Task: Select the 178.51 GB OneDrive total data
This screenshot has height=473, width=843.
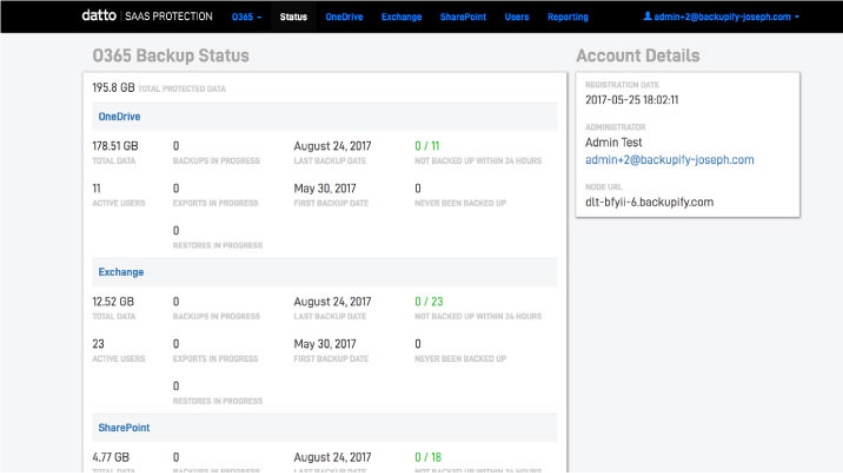Action: [115, 146]
